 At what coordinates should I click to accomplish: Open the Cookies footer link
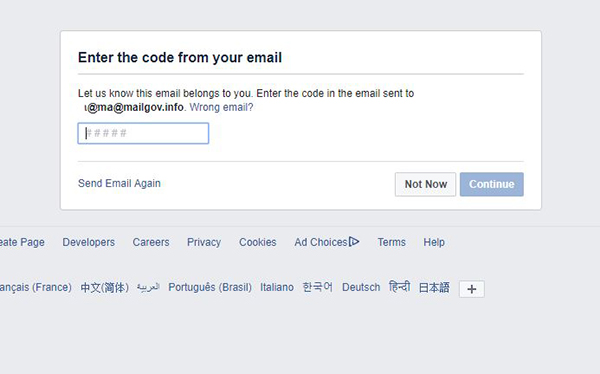(258, 242)
